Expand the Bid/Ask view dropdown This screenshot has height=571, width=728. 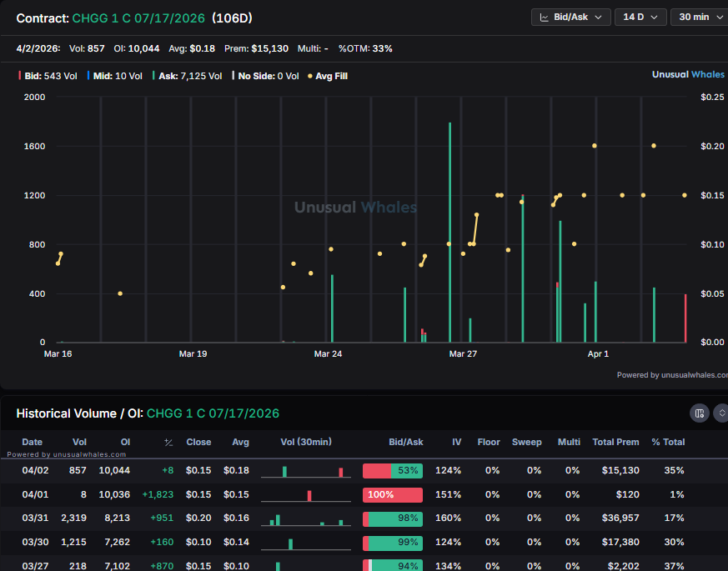coord(571,17)
